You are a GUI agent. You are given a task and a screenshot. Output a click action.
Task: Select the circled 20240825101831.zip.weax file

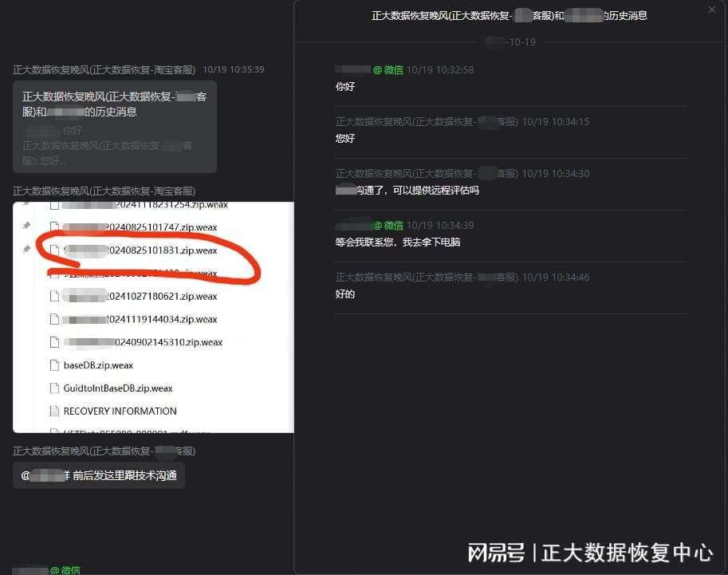[x=144, y=250]
